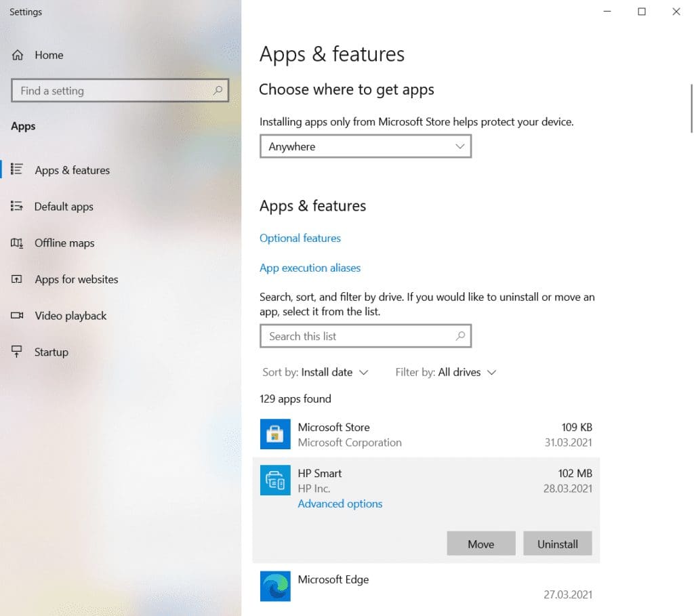Click the '129 apps found' text
694x616 pixels.
tap(295, 398)
